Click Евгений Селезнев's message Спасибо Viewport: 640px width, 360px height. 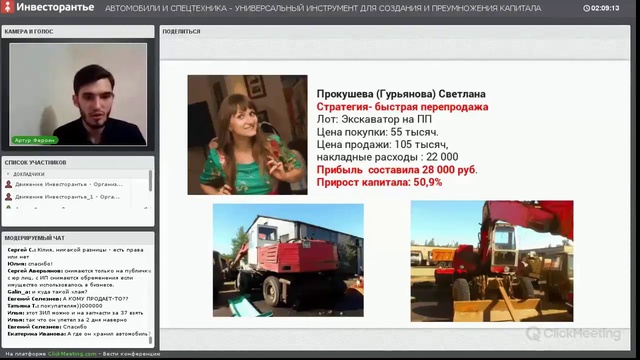(47, 327)
